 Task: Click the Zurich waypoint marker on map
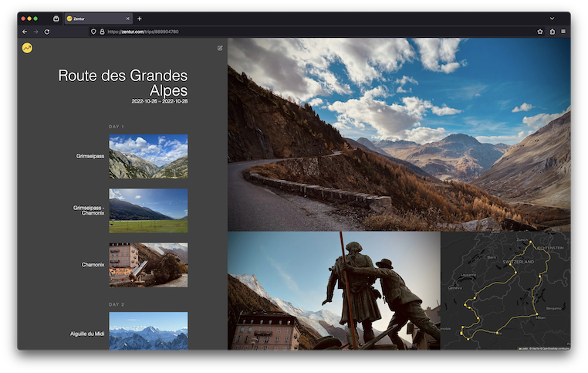(x=530, y=243)
